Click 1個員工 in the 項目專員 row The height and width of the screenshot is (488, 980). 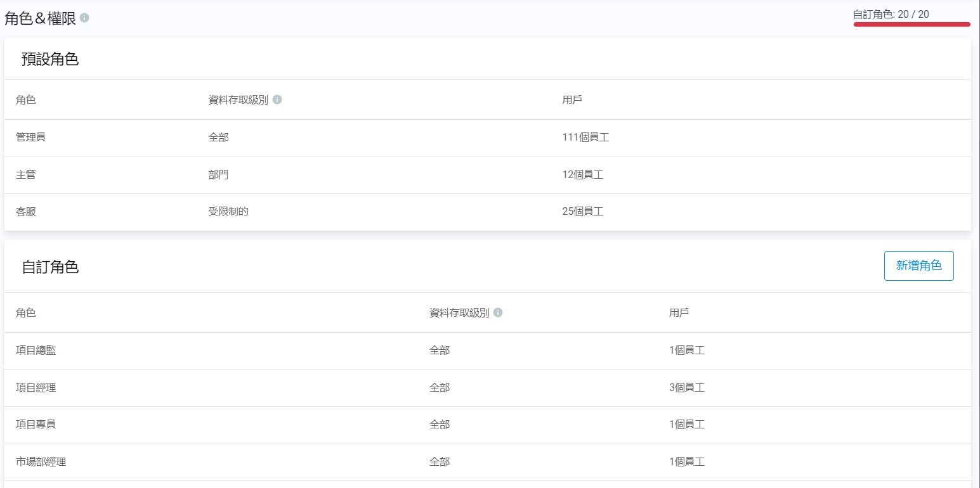tap(687, 424)
